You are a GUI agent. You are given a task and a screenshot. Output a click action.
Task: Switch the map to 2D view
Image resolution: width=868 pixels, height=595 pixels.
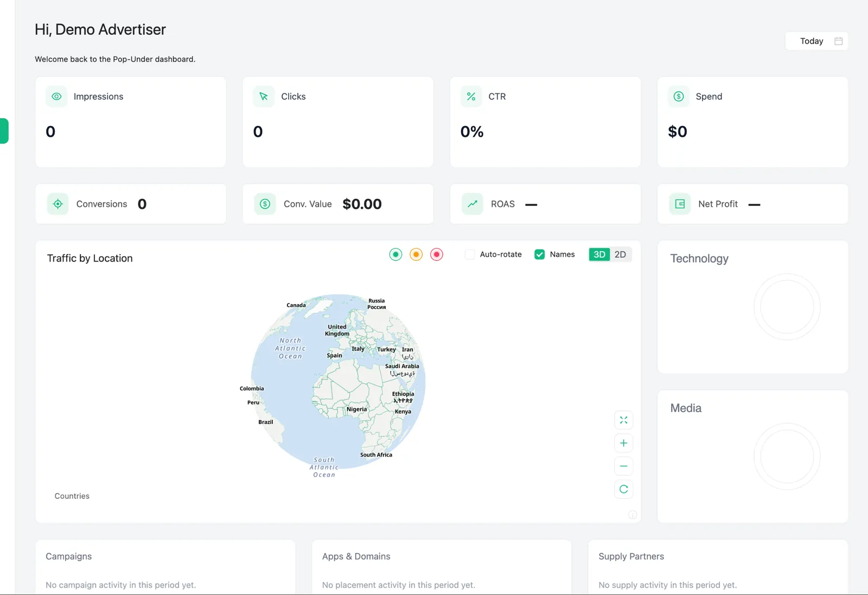[x=620, y=255]
